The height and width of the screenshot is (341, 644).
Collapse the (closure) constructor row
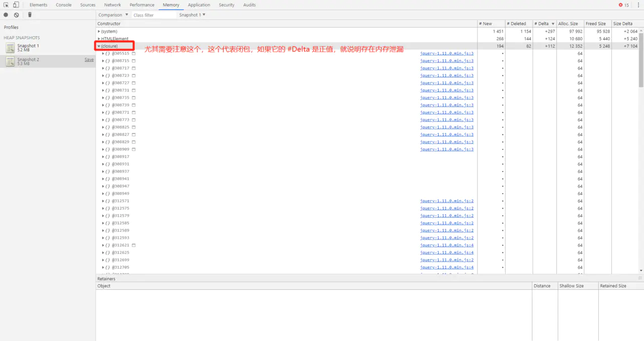[x=99, y=46]
